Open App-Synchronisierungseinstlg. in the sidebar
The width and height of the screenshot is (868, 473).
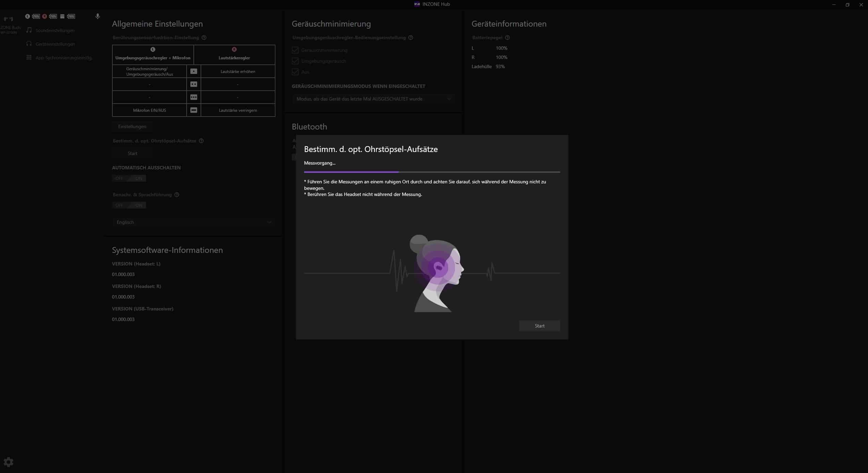pos(64,58)
